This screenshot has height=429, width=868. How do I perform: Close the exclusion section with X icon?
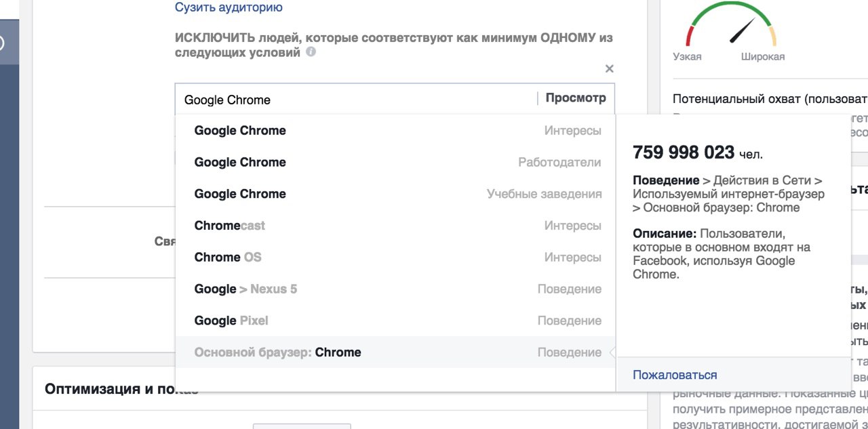coord(609,68)
